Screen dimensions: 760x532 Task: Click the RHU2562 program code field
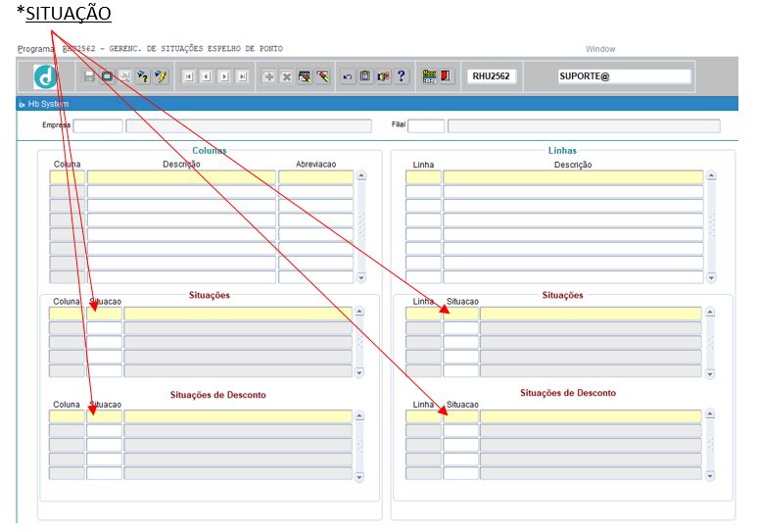(492, 76)
